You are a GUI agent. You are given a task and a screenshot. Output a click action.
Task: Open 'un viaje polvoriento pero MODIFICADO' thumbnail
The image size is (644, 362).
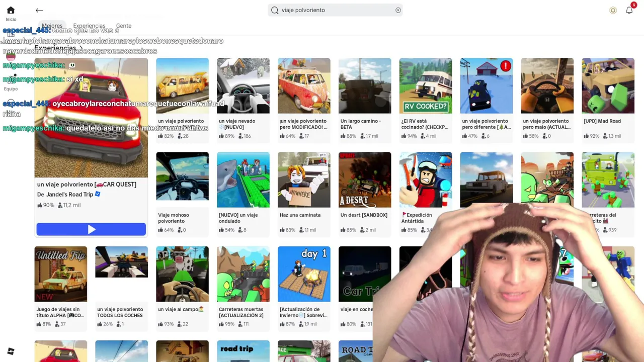[x=304, y=85]
